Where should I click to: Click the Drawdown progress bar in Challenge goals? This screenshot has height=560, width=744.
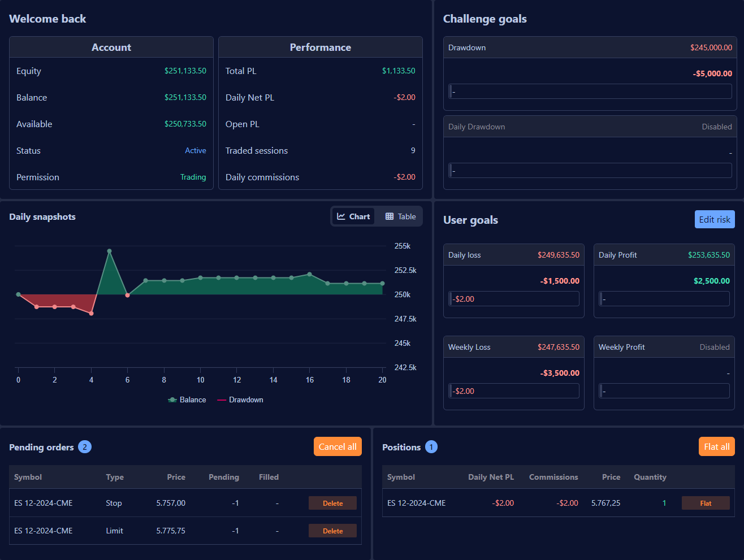[x=590, y=92]
